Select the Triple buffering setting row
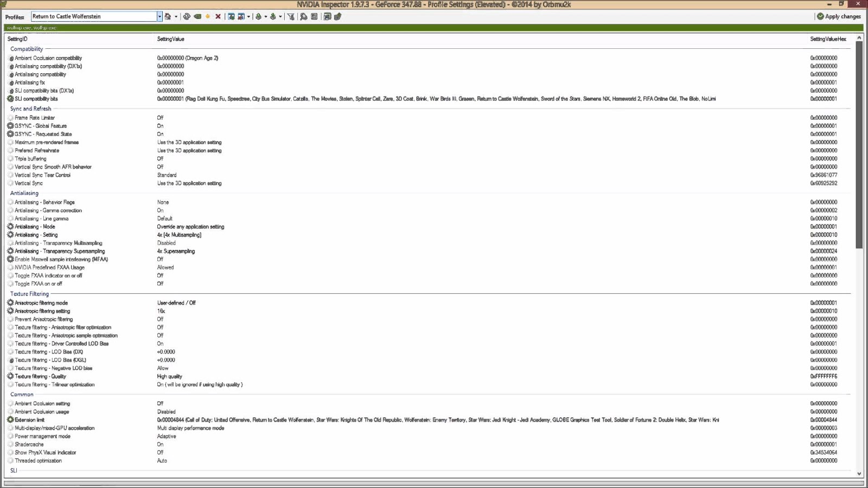This screenshot has width=868, height=488. pyautogui.click(x=429, y=159)
